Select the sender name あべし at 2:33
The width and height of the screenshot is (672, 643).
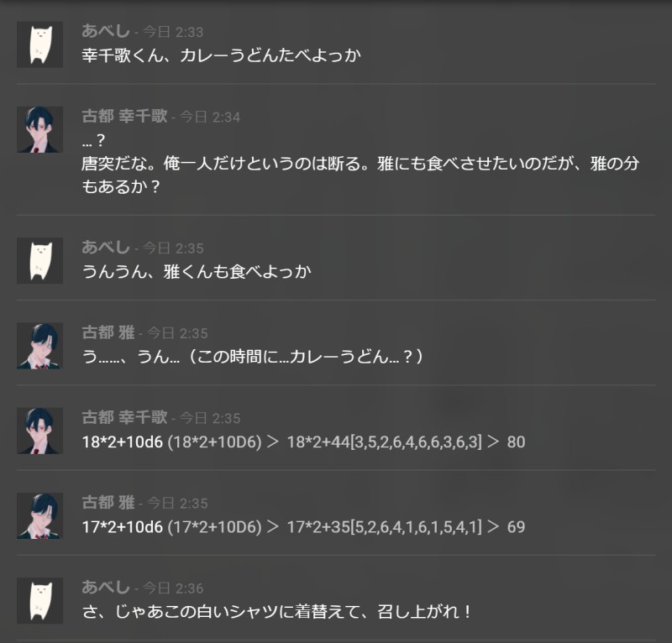click(106, 31)
